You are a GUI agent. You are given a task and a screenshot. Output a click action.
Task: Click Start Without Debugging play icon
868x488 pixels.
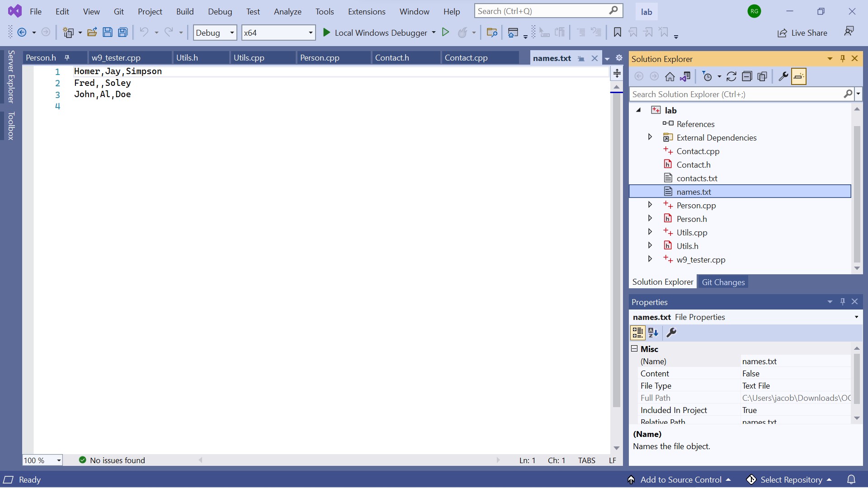tap(445, 33)
